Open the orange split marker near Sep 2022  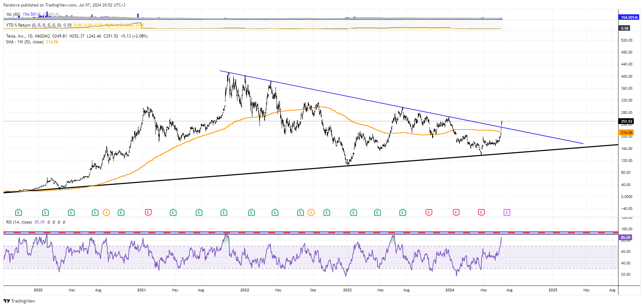(311, 213)
